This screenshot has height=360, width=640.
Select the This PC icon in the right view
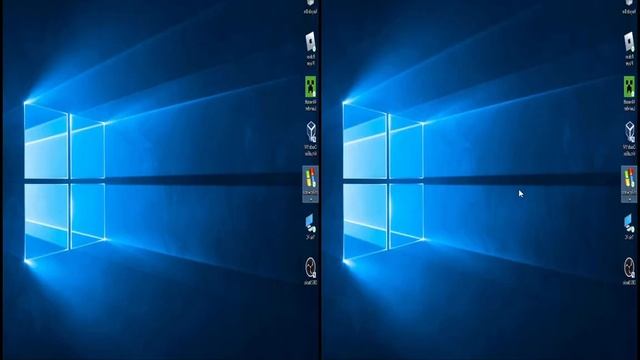(x=629, y=223)
